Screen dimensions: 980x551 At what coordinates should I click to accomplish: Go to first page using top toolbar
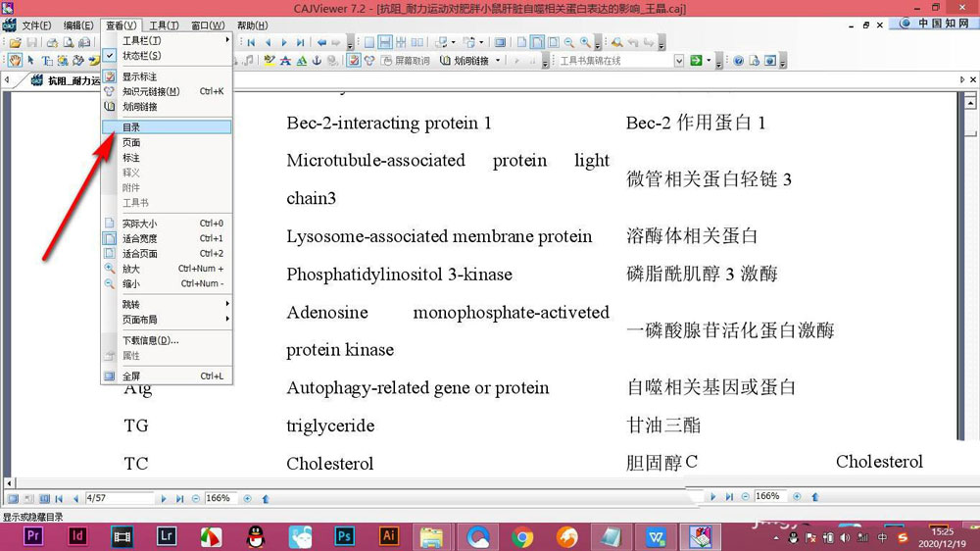251,42
